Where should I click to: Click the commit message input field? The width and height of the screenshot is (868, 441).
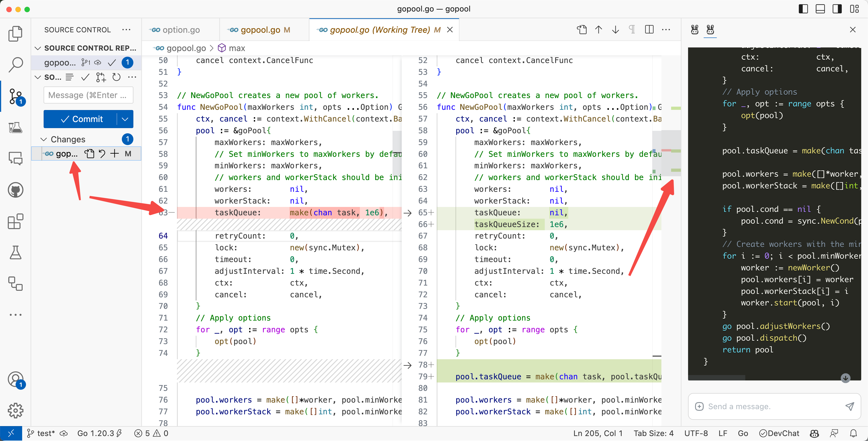click(x=88, y=95)
